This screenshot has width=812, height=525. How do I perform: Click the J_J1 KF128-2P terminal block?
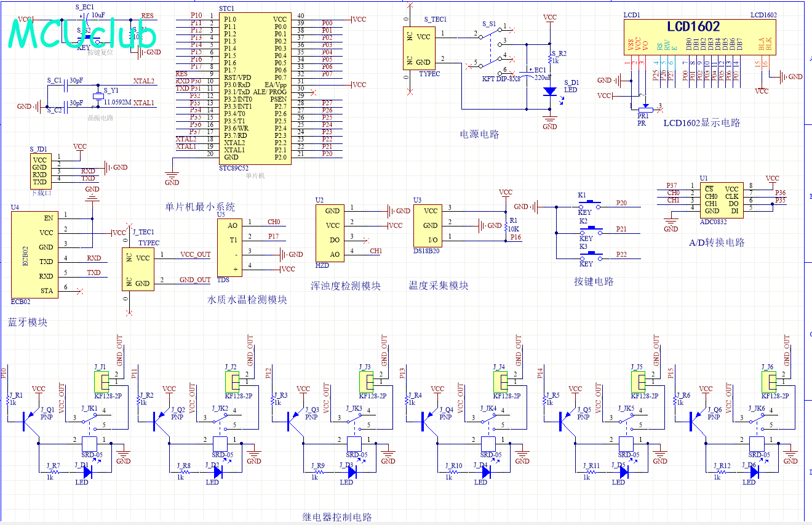pyautogui.click(x=101, y=382)
